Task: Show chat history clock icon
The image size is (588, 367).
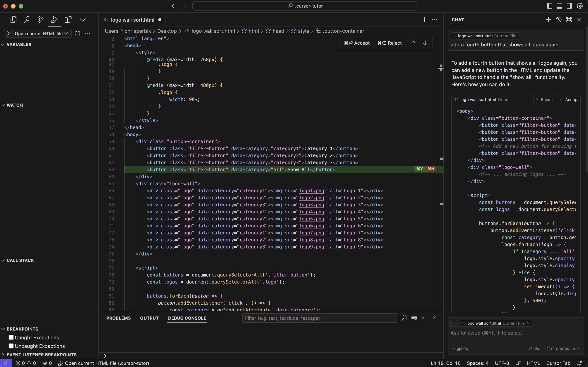Action: pos(559,20)
